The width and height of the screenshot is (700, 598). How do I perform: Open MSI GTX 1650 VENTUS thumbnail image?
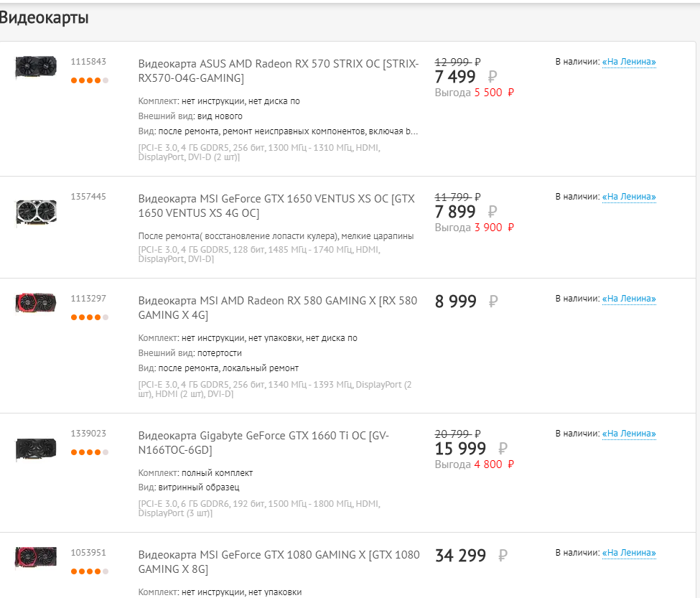click(36, 212)
